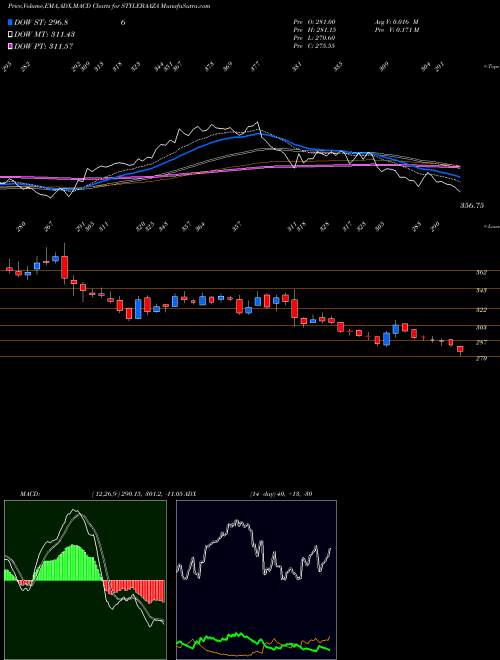Click the 303 price level label
Screen dimensions: 500x660
pos(481,327)
